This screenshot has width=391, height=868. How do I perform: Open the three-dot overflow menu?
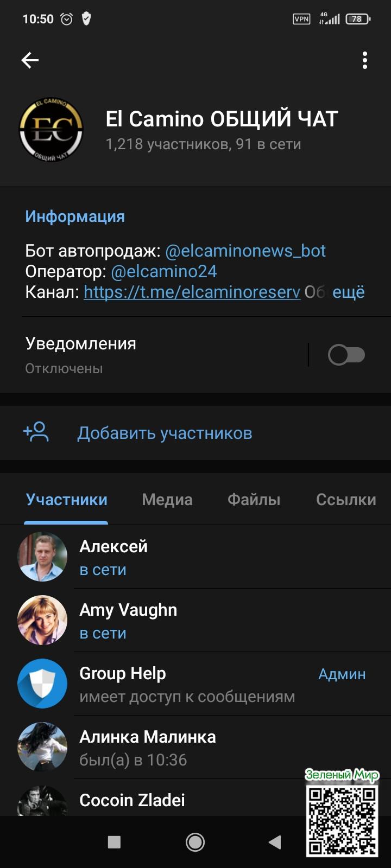pos(365,60)
